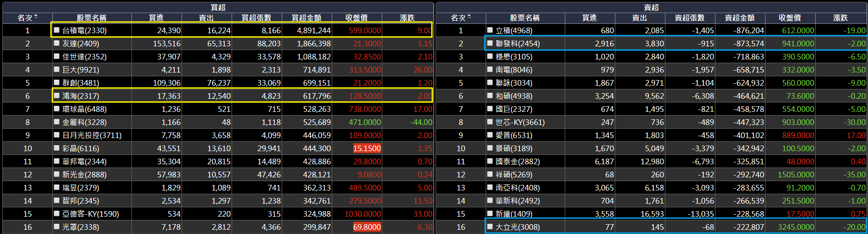This screenshot has width=868, height=234.
Task: Open the 南電(8046) stock name
Action: pyautogui.click(x=514, y=70)
